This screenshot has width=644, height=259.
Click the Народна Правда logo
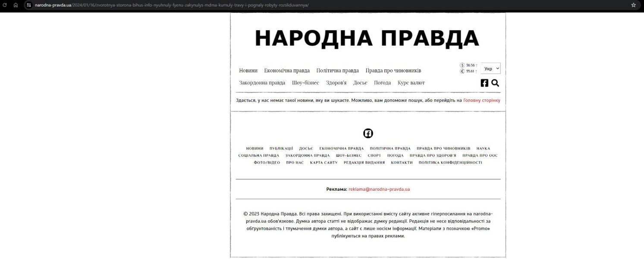click(367, 38)
